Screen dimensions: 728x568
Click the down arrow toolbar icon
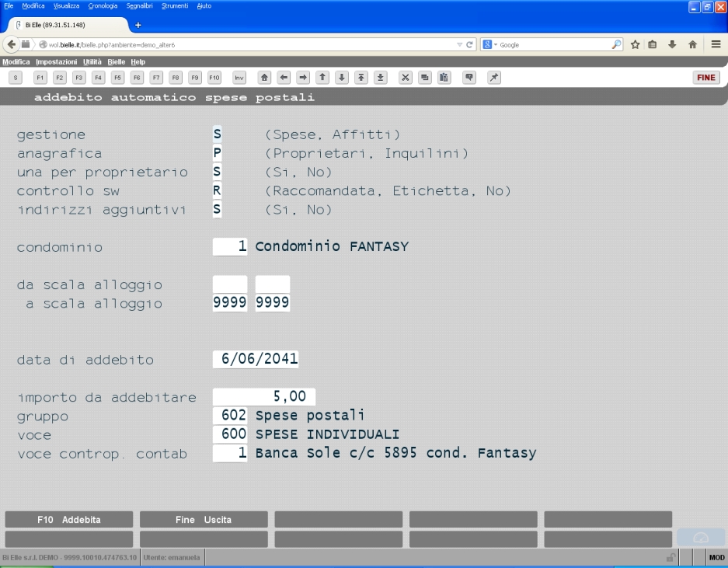[342, 78]
